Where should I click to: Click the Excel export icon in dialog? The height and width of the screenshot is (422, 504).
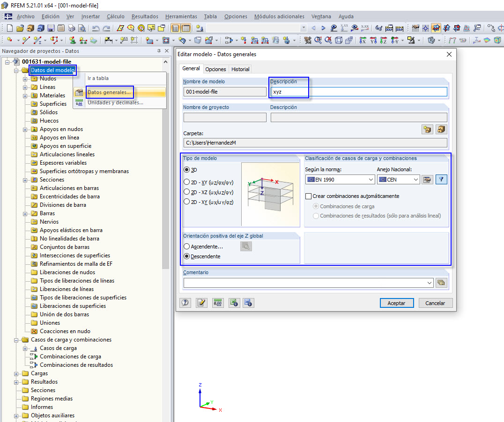234,303
